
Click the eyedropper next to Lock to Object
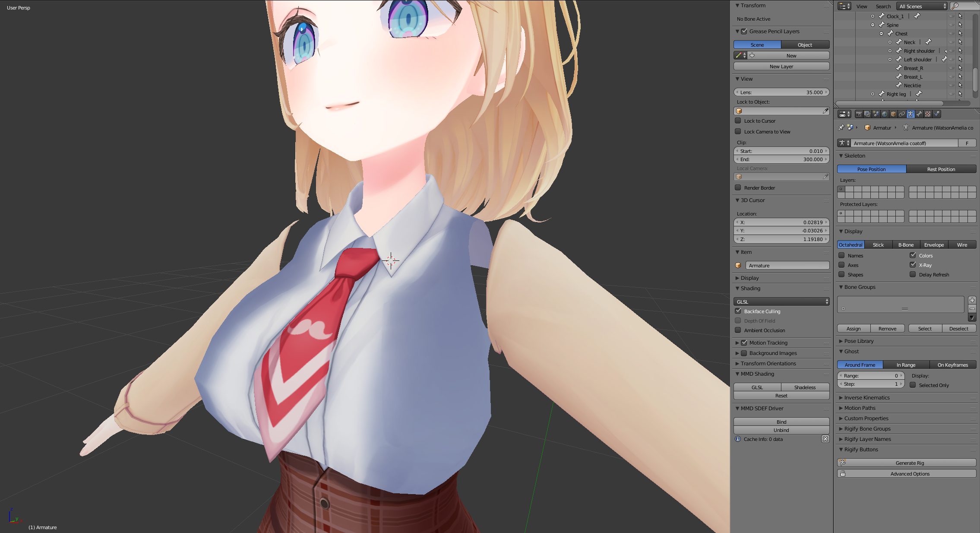tap(825, 111)
